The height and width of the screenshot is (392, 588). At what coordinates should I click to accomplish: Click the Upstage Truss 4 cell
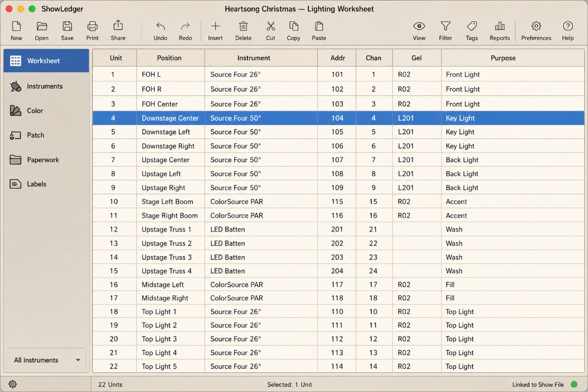point(171,271)
